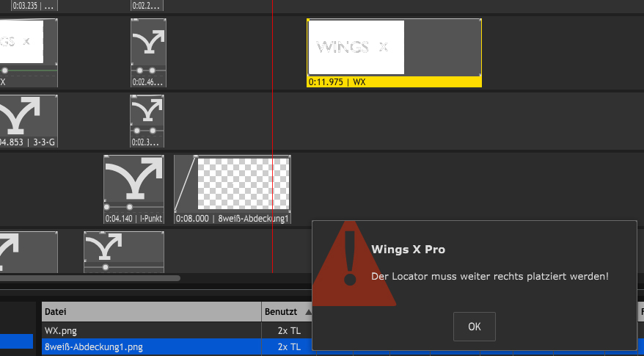Image resolution: width=644 pixels, height=356 pixels.
Task: Sort by the Datei column header
Action: click(x=151, y=312)
